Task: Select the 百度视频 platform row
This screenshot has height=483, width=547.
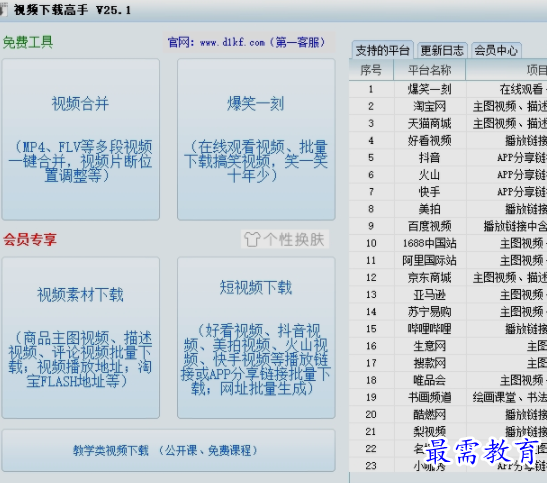Action: (x=429, y=226)
